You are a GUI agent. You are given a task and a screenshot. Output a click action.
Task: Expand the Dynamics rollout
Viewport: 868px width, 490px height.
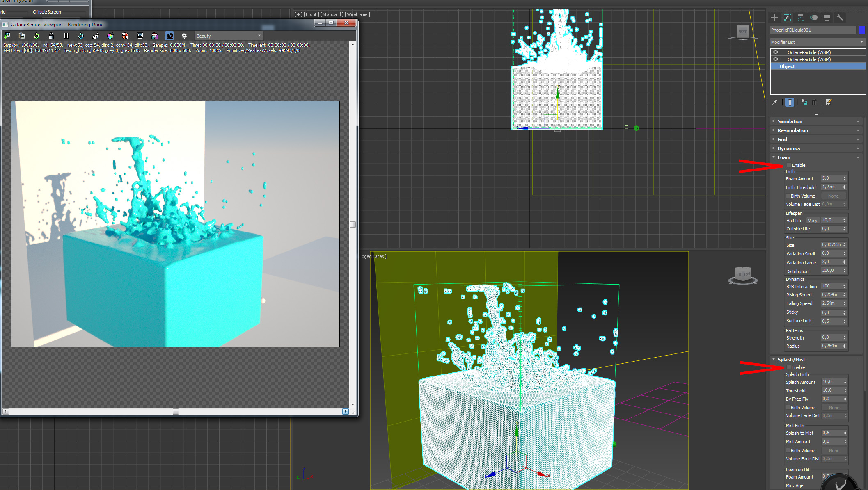coord(788,148)
